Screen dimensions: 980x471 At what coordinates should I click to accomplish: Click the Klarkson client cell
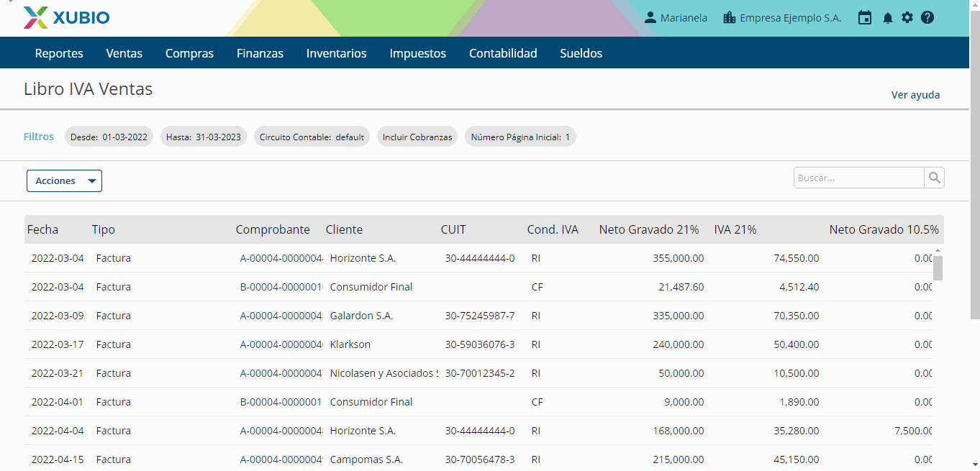coord(350,344)
